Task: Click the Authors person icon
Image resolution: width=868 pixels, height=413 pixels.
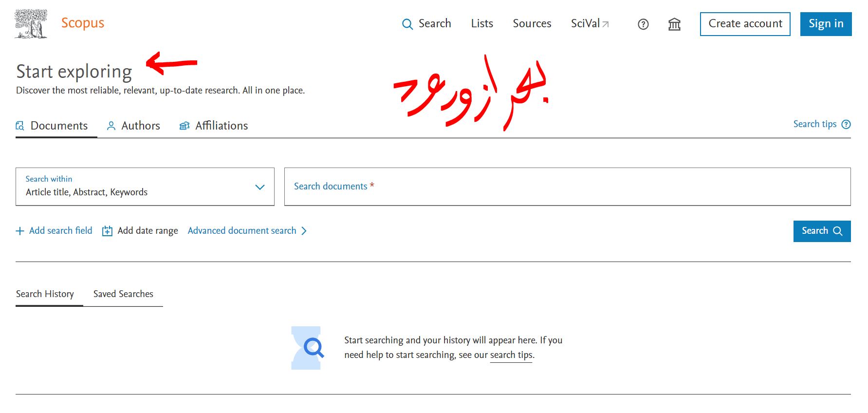Action: (x=111, y=126)
